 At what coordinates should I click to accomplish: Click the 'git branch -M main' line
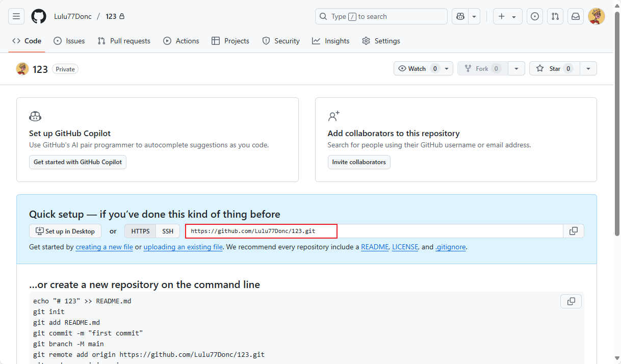pyautogui.click(x=68, y=344)
